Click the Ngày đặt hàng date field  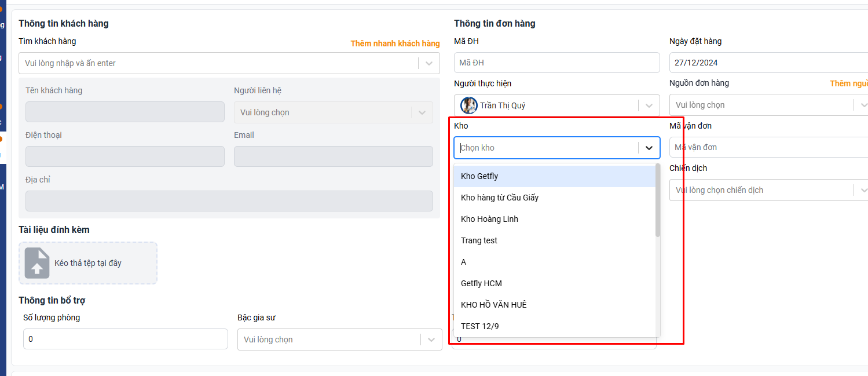tap(768, 63)
